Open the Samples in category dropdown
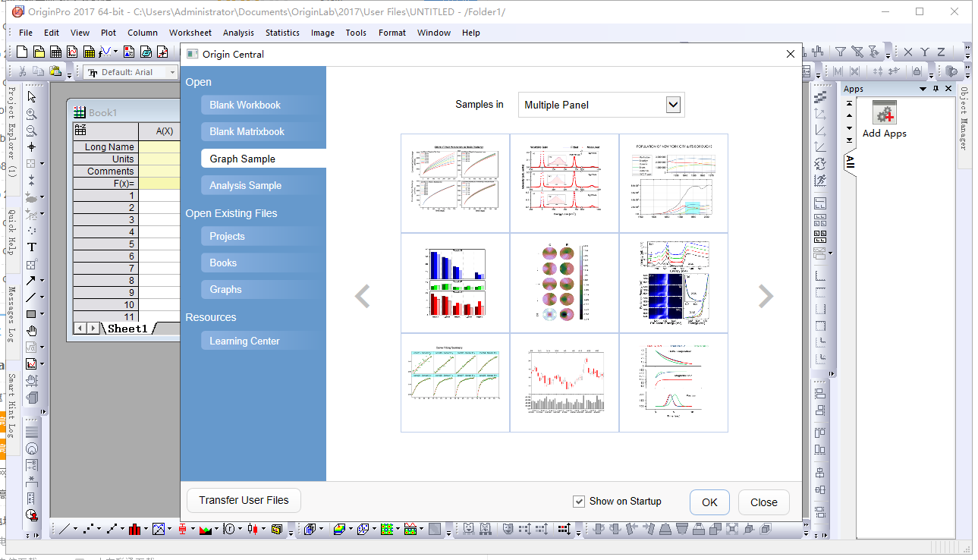 point(673,105)
